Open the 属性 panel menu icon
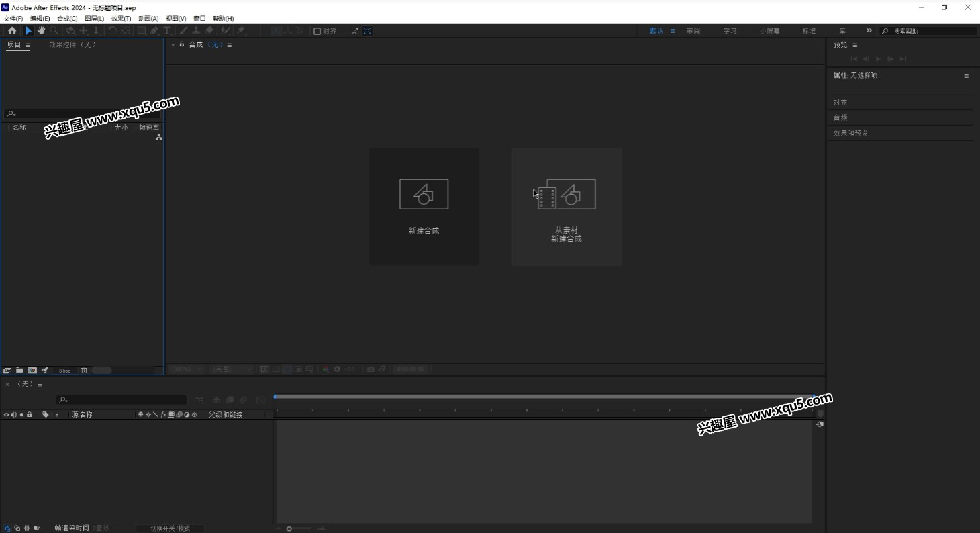 967,76
